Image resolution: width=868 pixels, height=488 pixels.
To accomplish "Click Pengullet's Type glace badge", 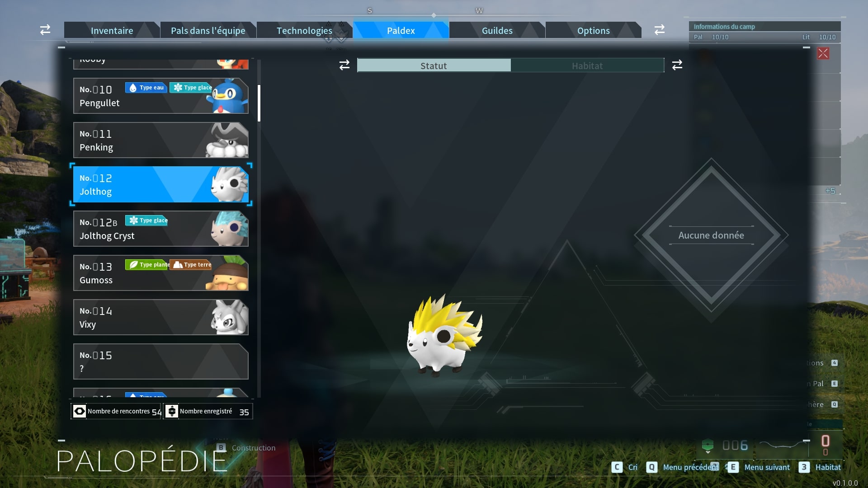I will click(x=191, y=88).
